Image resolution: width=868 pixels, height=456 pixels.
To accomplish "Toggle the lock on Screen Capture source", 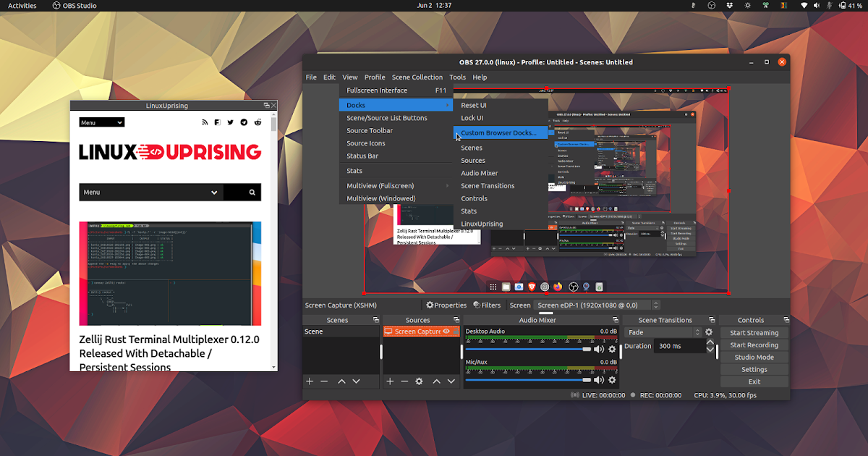I will tap(456, 332).
